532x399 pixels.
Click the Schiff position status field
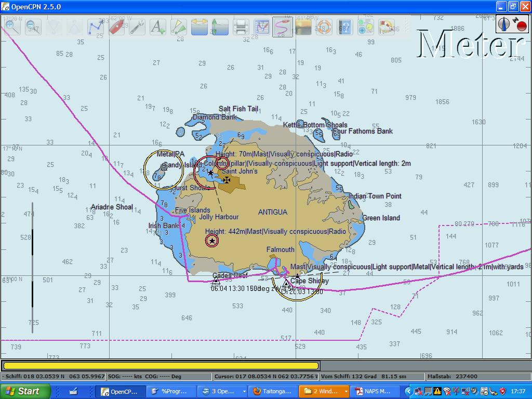click(54, 376)
